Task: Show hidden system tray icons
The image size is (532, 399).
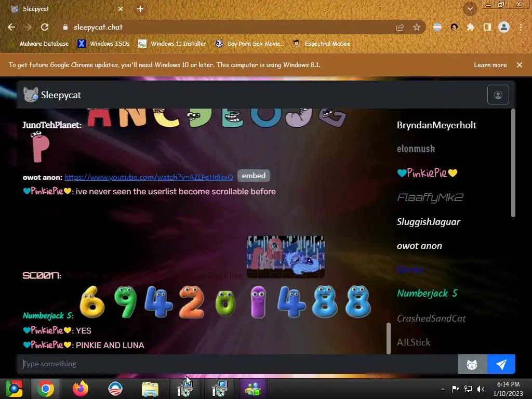Action: coord(443,389)
